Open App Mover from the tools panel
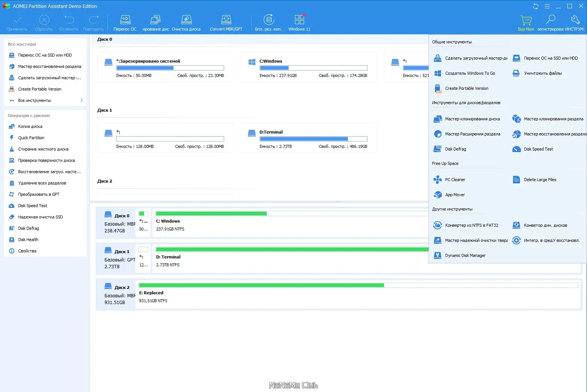Screen dimensions: 587x392 (449, 195)
